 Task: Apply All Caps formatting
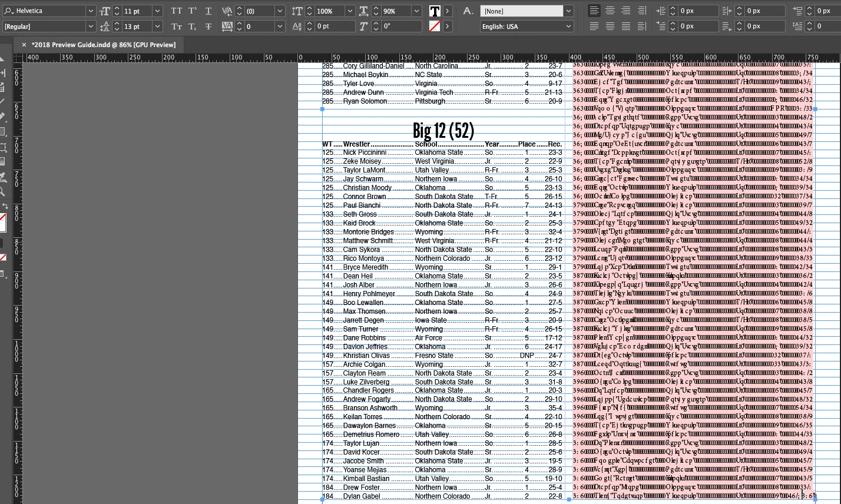177,11
